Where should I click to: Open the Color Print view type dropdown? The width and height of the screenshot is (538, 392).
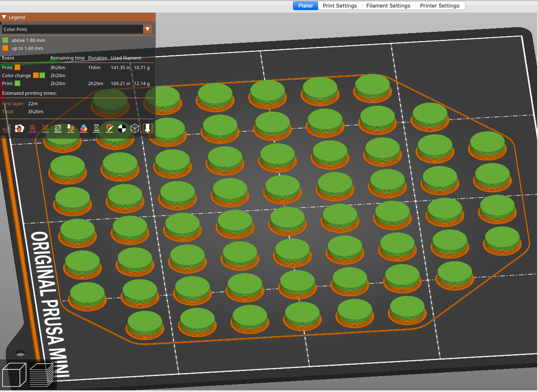point(148,29)
